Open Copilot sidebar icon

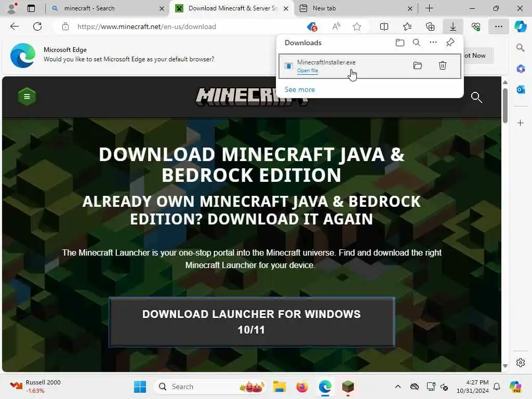521,26
